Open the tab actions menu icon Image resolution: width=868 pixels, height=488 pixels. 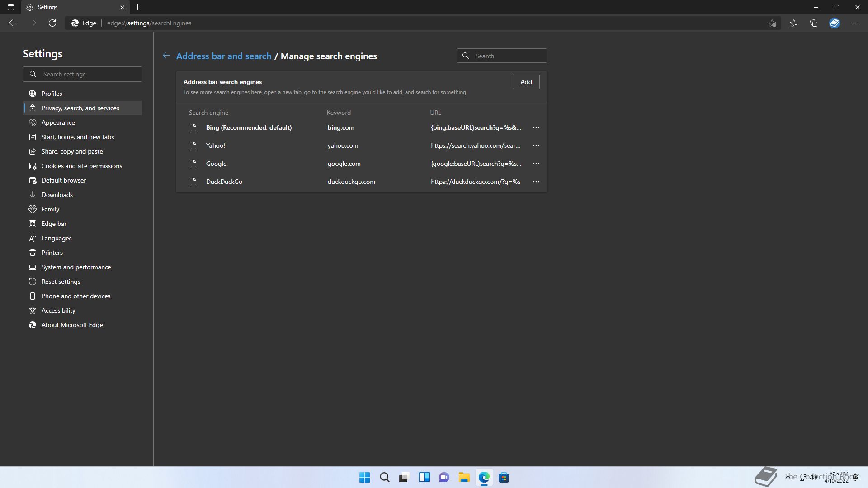[x=11, y=7]
